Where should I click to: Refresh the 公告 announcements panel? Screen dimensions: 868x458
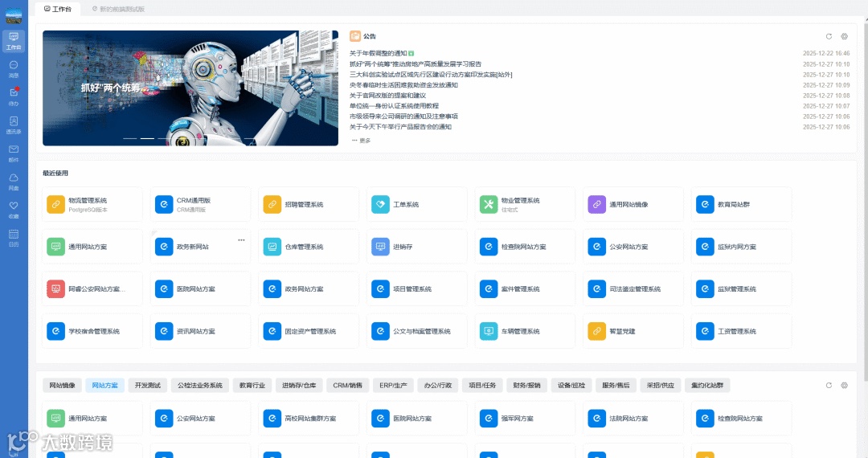point(829,36)
